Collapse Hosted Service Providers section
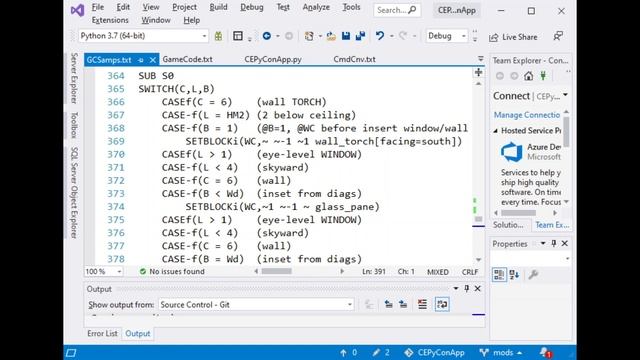The width and height of the screenshot is (640, 360). [x=496, y=131]
